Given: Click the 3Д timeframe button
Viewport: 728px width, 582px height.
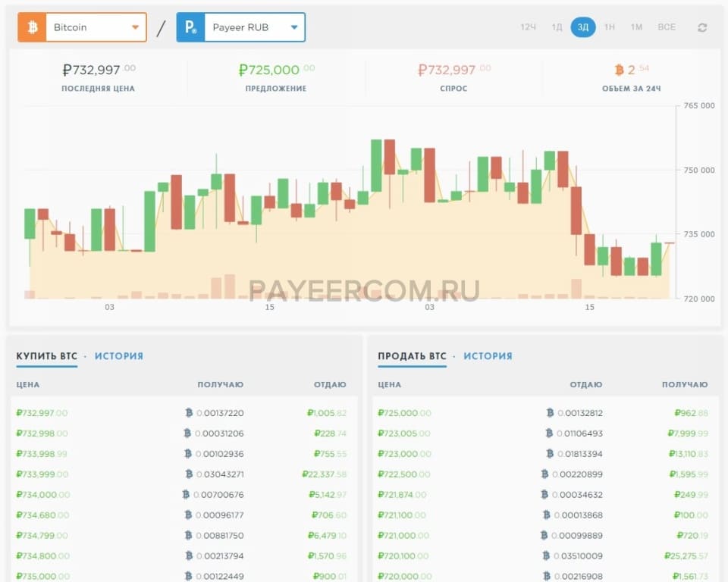Looking at the screenshot, I should coord(582,27).
